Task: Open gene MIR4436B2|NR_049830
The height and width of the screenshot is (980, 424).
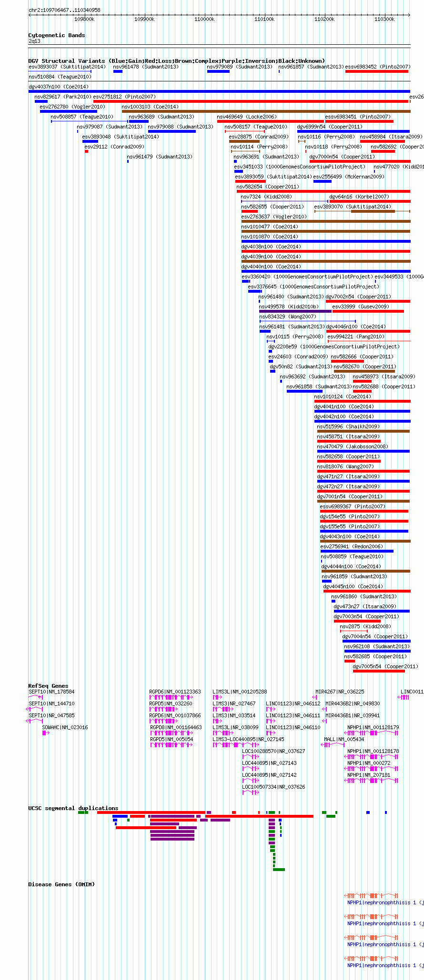Action: (353, 703)
